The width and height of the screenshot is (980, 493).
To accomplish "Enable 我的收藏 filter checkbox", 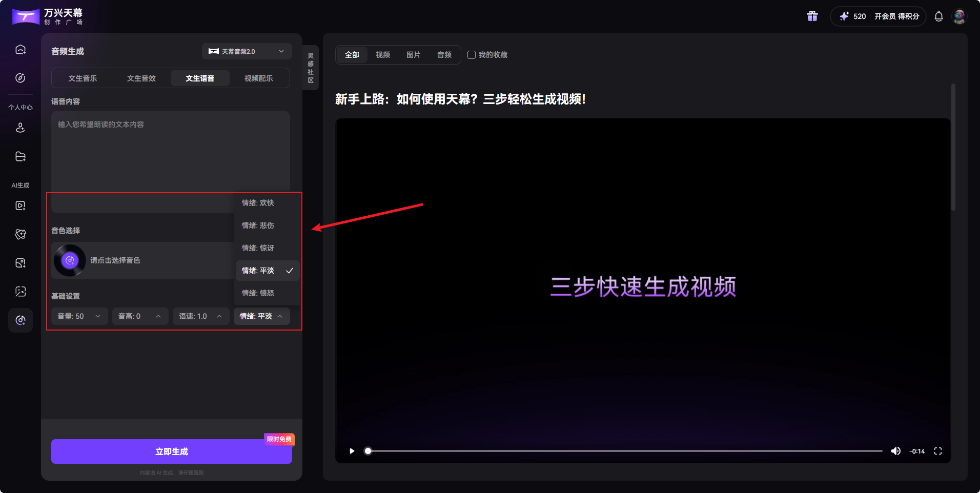I will point(471,55).
